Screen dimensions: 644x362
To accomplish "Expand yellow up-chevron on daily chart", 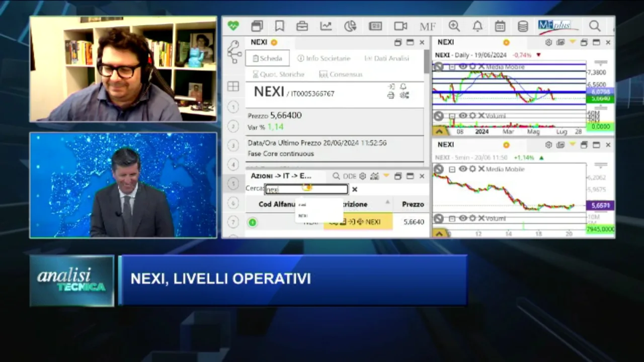I will [440, 131].
